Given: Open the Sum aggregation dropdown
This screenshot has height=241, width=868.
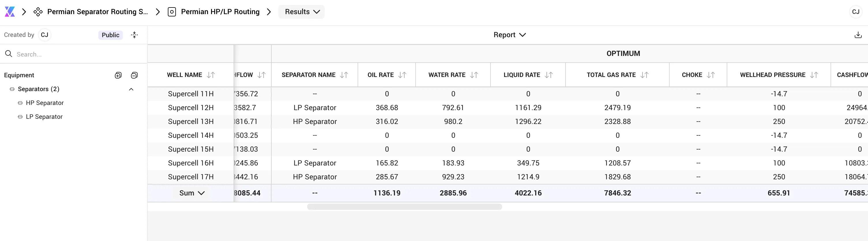Looking at the screenshot, I should [192, 193].
